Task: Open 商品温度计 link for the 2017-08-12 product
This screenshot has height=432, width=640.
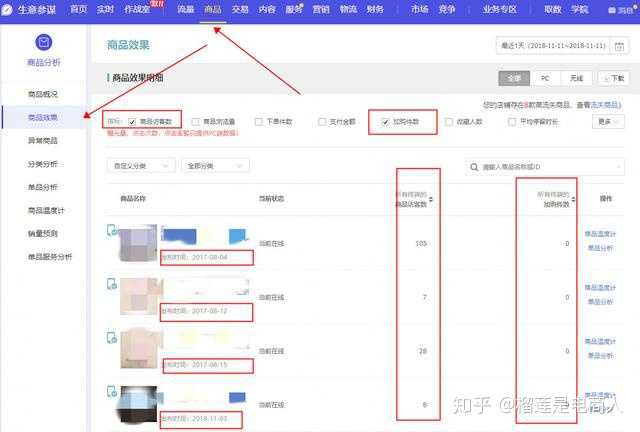Action: point(600,287)
